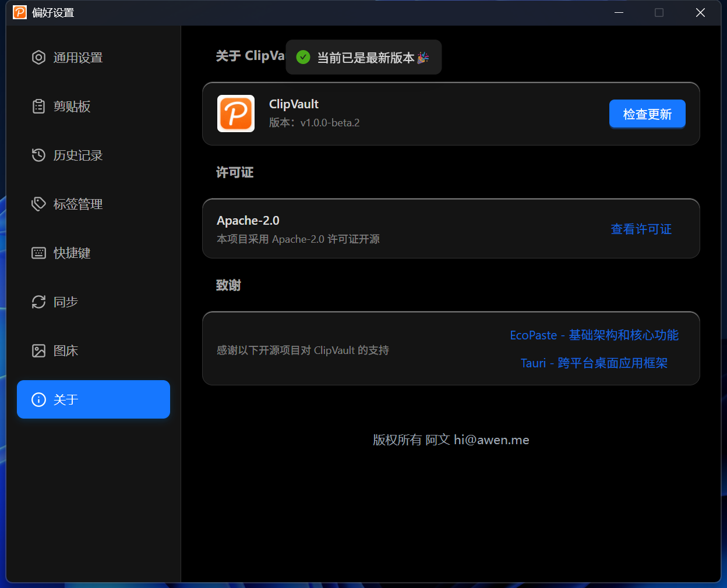Click the ClipVault app logo in About card
727x588 pixels.
[x=236, y=114]
